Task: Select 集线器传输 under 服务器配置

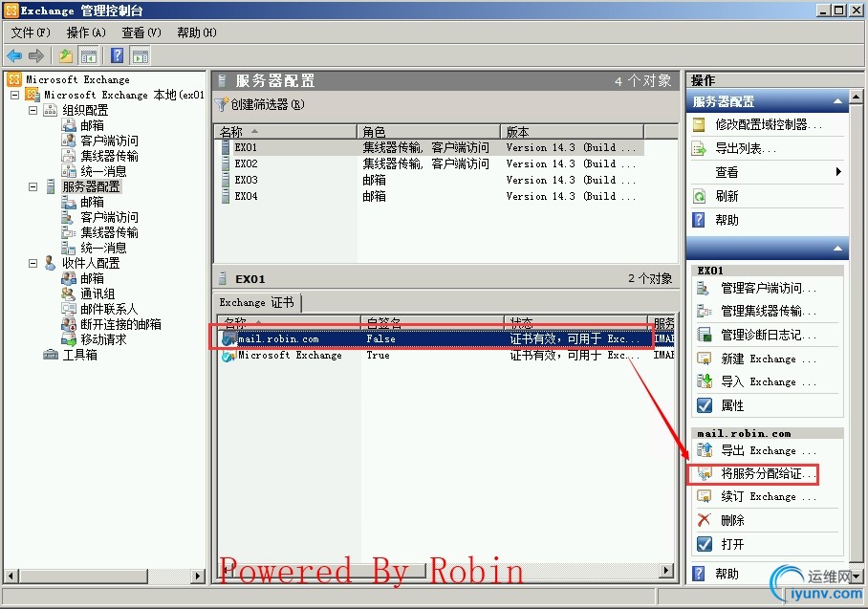Action: pyautogui.click(x=109, y=232)
